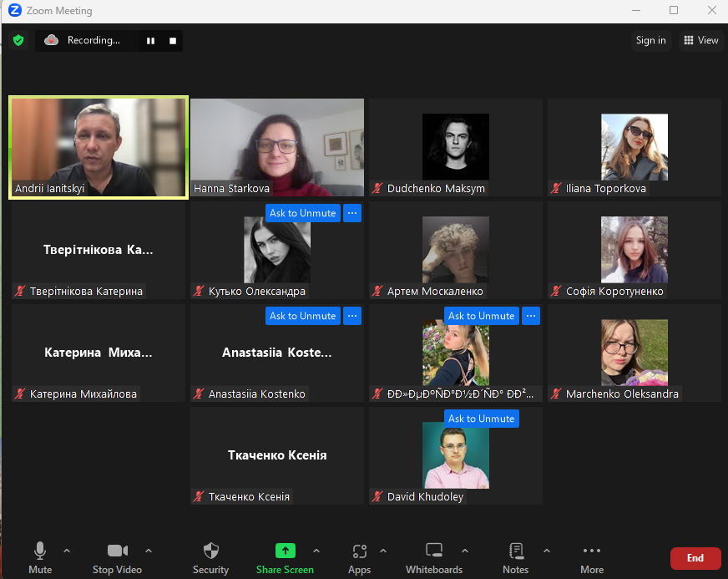This screenshot has width=728, height=579.
Task: Expand the Notes options arrow
Action: tap(547, 551)
